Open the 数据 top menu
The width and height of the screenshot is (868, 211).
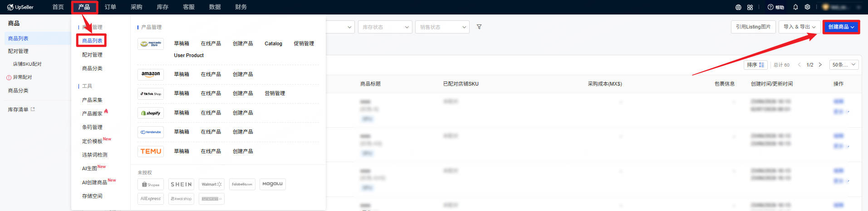[215, 7]
